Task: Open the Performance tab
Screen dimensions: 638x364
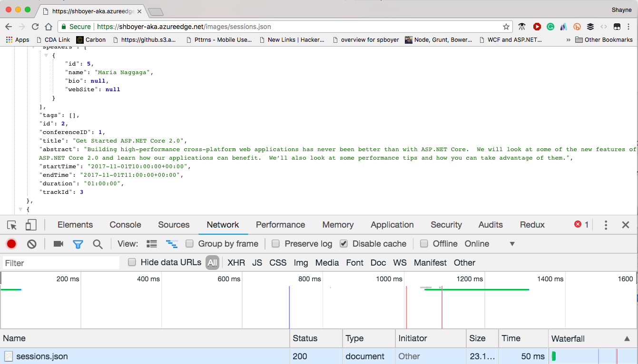Action: [x=280, y=225]
